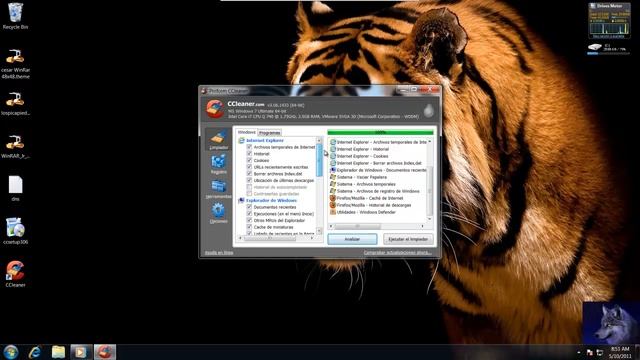Show hidden icons arrow in system tray
This screenshot has width=640, height=360.
pos(579,352)
